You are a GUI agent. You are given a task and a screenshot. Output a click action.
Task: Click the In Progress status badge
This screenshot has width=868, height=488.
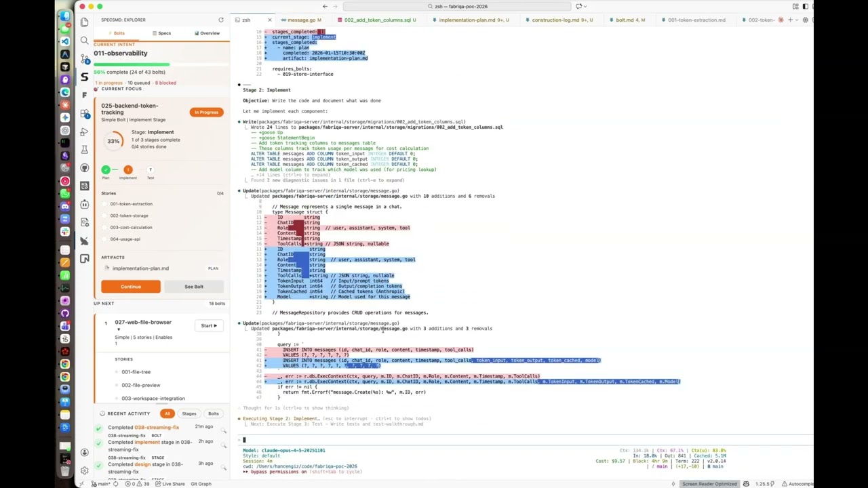(206, 113)
